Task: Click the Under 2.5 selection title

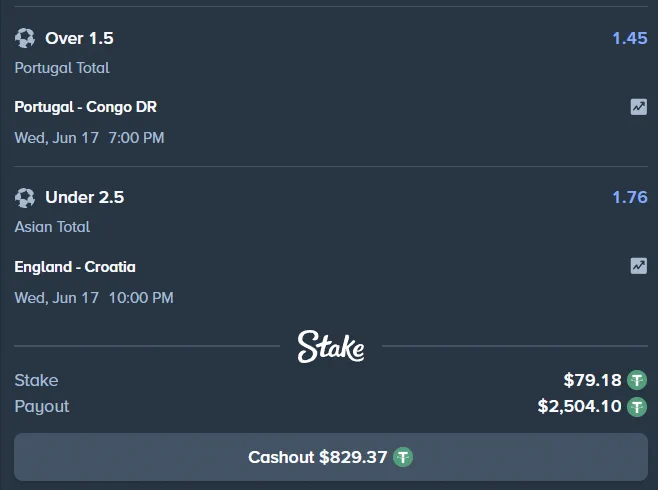Action: (85, 197)
